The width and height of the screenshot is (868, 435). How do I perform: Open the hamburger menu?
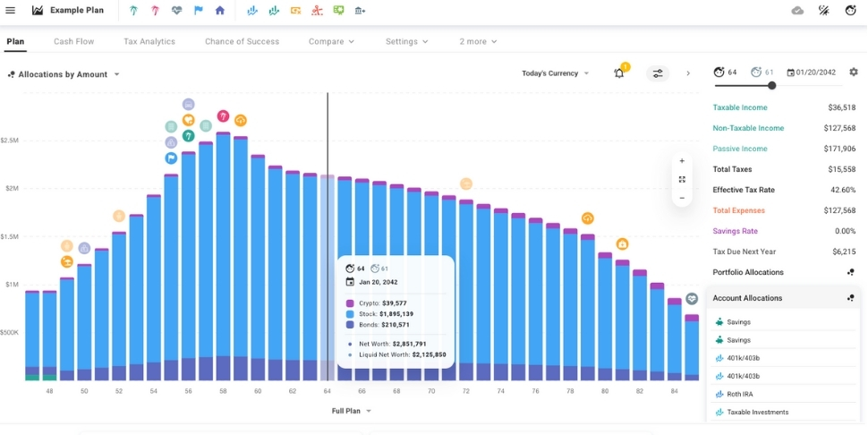pyautogui.click(x=11, y=11)
